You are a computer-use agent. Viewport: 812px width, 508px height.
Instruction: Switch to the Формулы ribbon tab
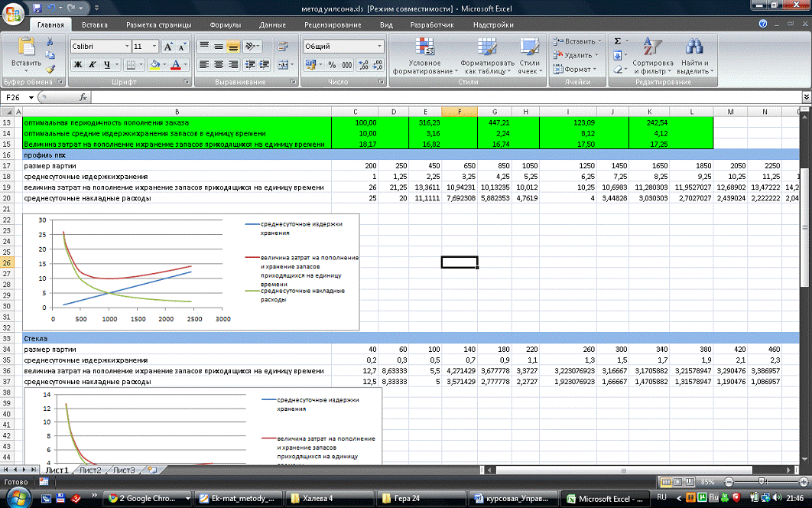(x=225, y=24)
